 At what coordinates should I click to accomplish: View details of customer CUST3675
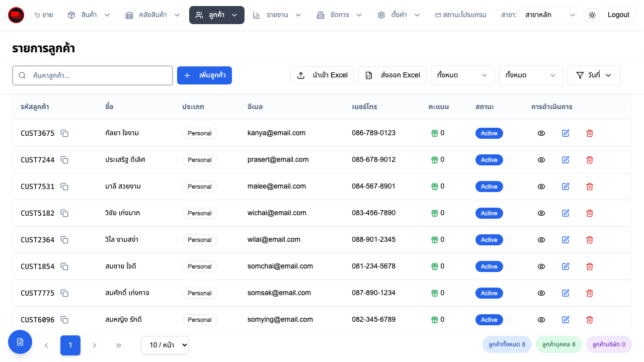pos(541,133)
